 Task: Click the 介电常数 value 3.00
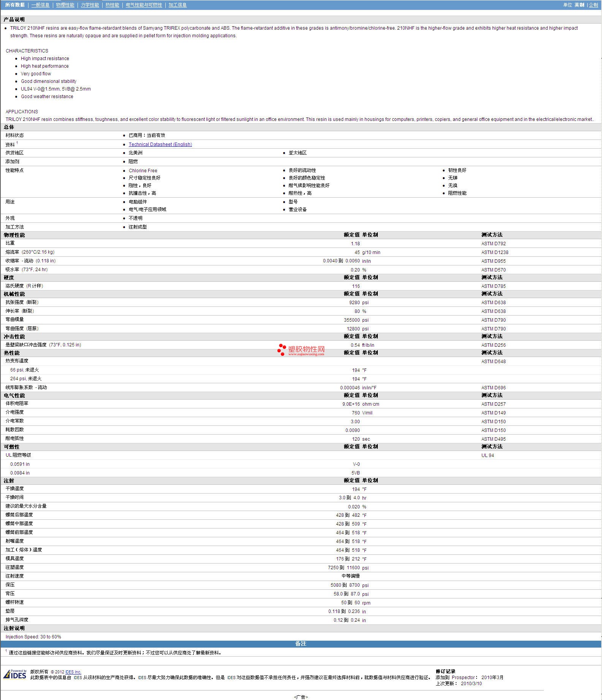(355, 422)
